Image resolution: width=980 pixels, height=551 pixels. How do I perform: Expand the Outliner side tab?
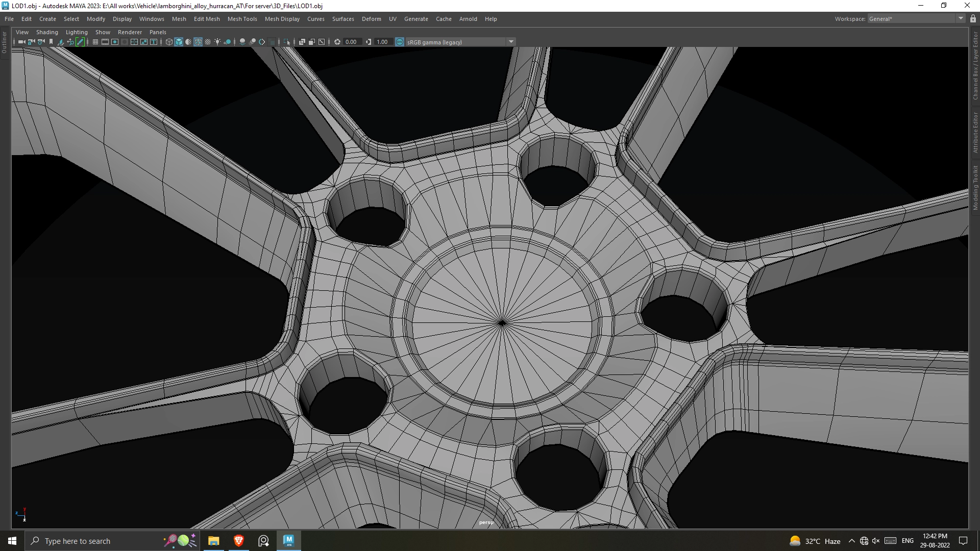(x=5, y=43)
